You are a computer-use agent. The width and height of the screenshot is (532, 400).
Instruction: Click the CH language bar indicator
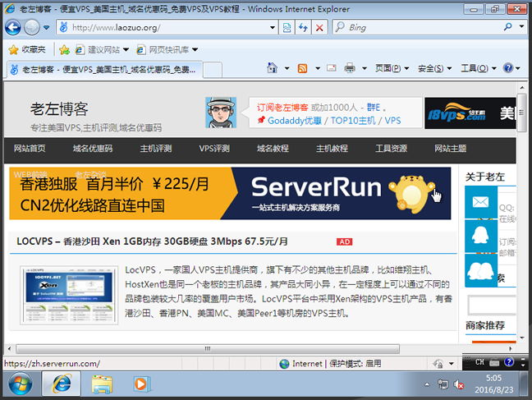click(479, 362)
